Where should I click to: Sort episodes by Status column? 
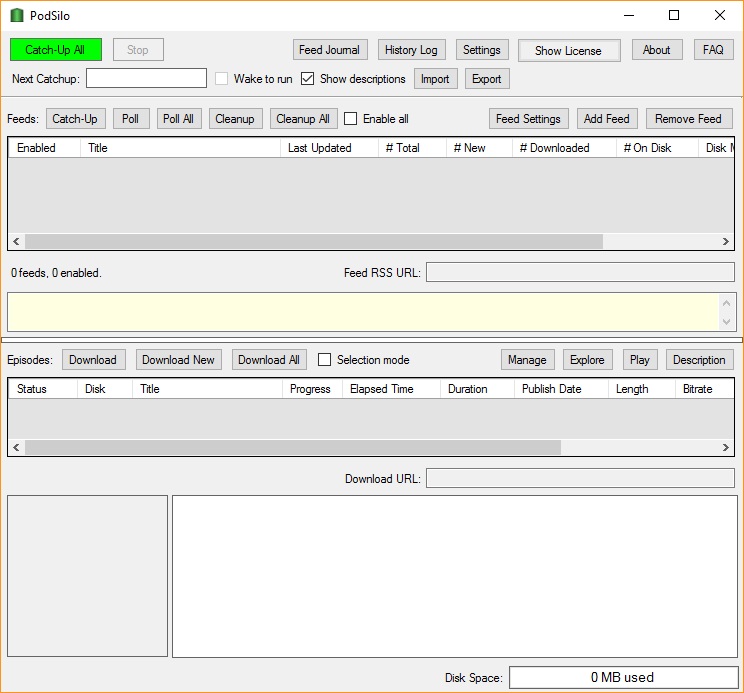[43, 389]
